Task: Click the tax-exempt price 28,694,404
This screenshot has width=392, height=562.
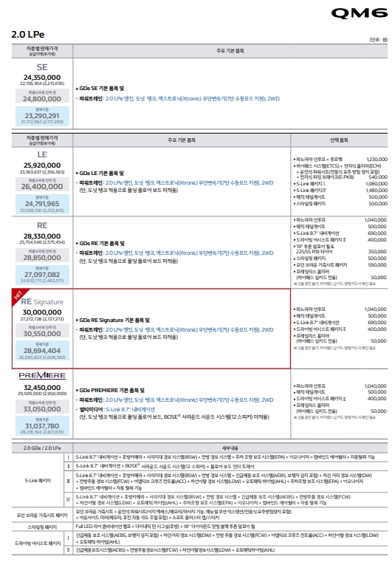Action: coord(42,351)
